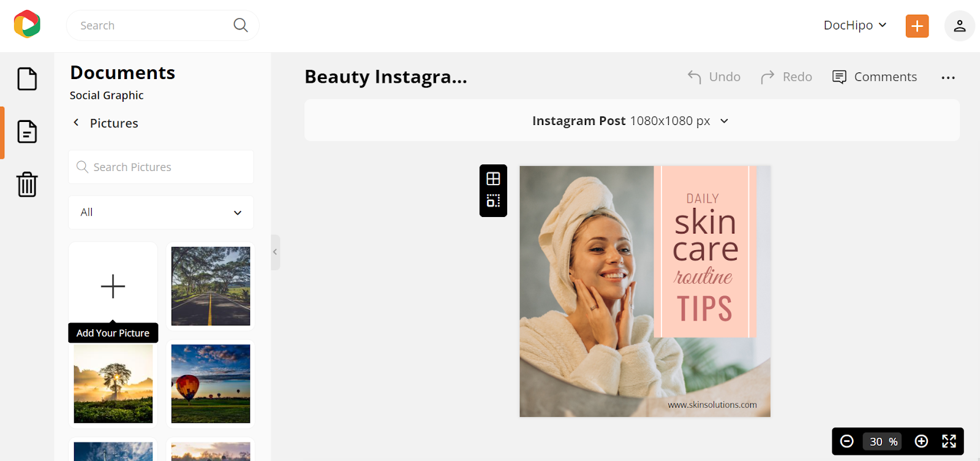Screen dimensions: 980x461
Task: Click the orange plus create button
Action: 917,26
